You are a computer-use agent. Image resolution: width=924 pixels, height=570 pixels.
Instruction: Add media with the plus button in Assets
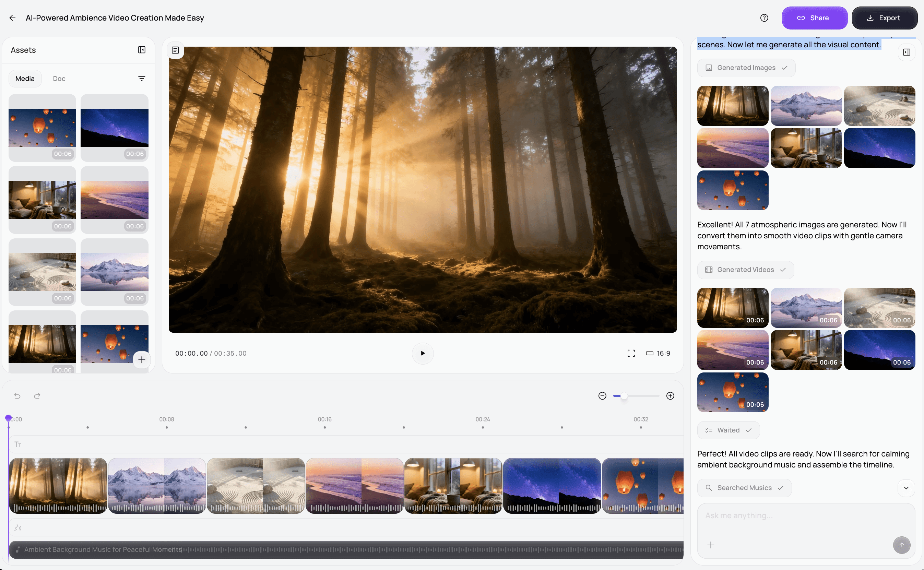pyautogui.click(x=141, y=360)
